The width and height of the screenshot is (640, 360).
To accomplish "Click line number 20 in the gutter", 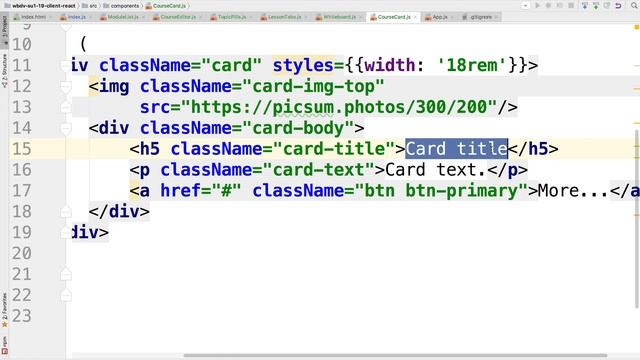I will point(21,253).
